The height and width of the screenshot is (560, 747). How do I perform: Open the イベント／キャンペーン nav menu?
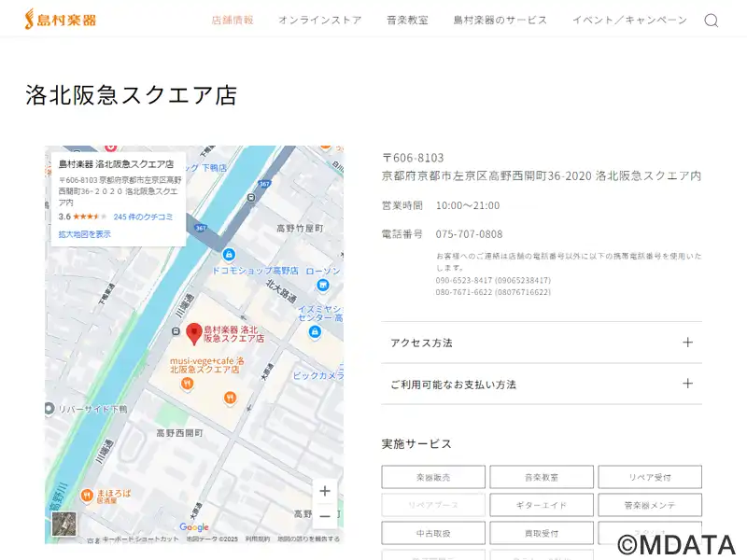pos(629,20)
